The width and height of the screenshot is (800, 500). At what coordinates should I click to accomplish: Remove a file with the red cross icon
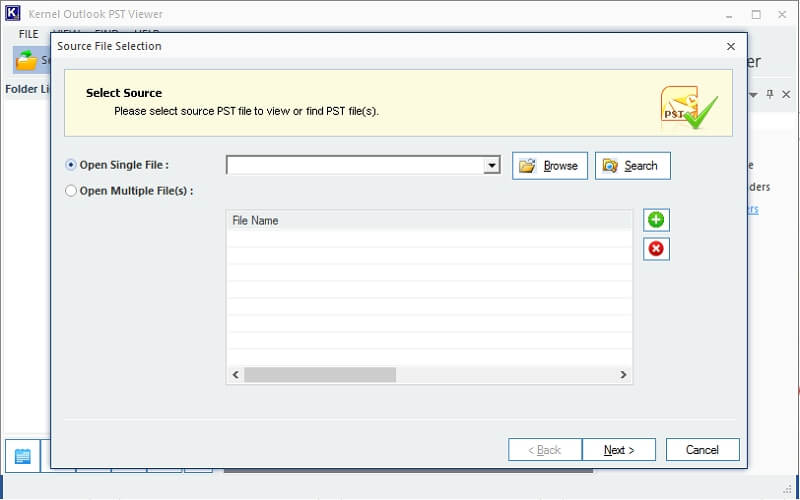(x=656, y=249)
